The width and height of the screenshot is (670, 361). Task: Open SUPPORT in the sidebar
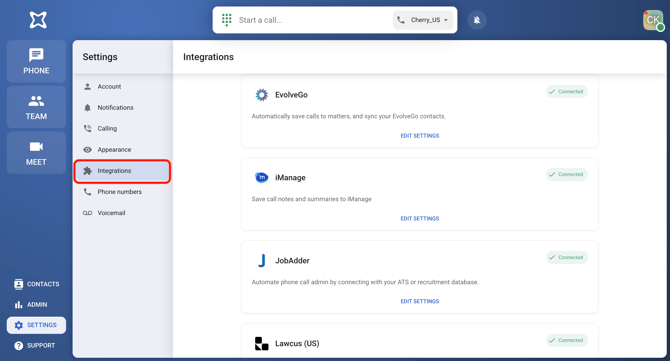[35, 346]
